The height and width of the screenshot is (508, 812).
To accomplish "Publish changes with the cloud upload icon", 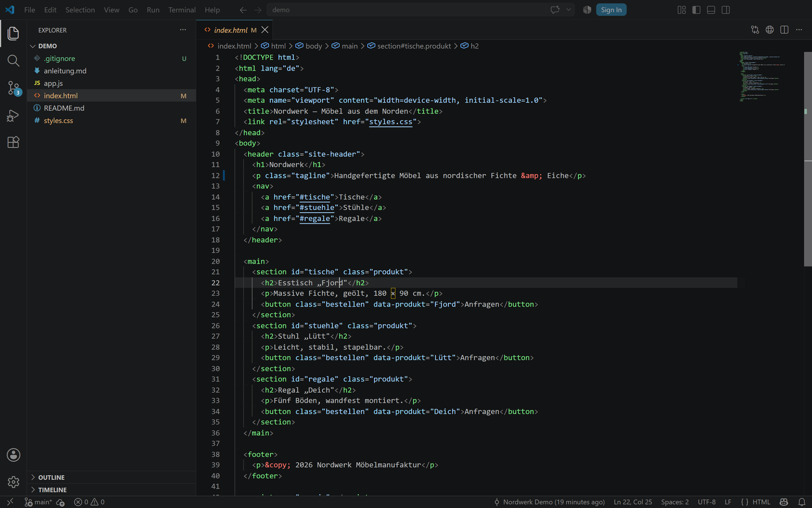I will pyautogui.click(x=61, y=502).
